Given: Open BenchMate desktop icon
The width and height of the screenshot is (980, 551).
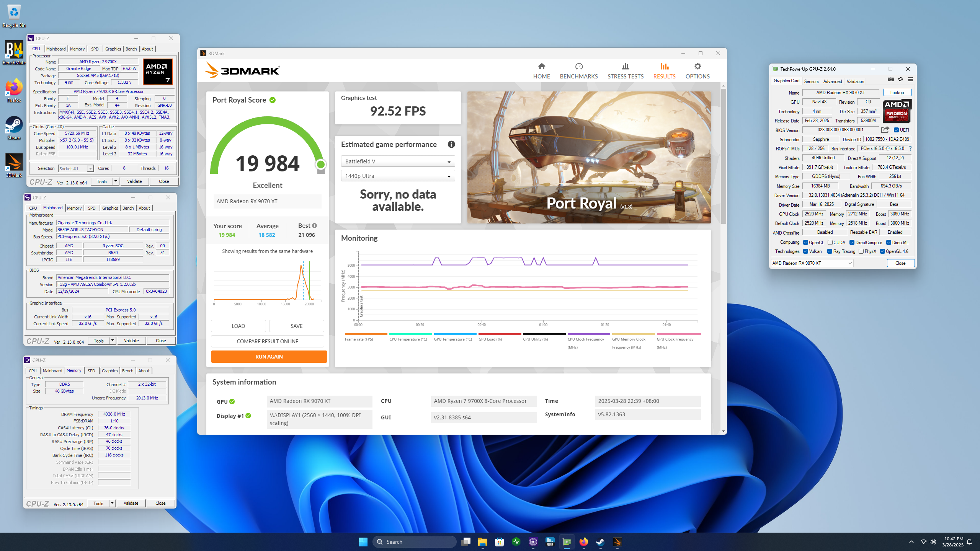Looking at the screenshot, I should pos(14,53).
